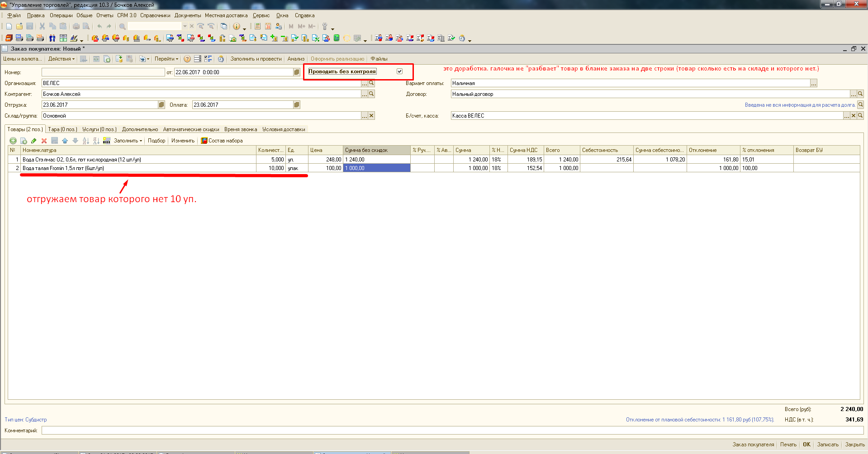The image size is (868, 454).
Task: Click the green add row icon
Action: (x=13, y=141)
